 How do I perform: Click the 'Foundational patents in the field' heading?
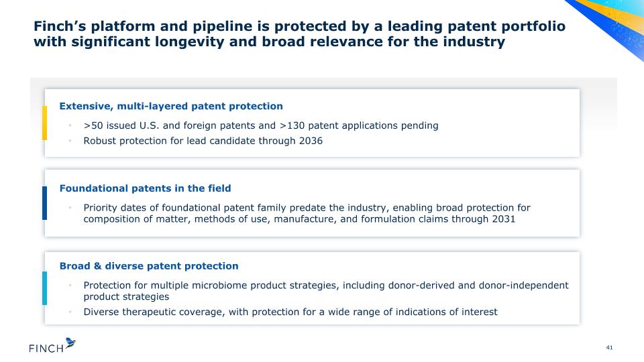coord(145,188)
